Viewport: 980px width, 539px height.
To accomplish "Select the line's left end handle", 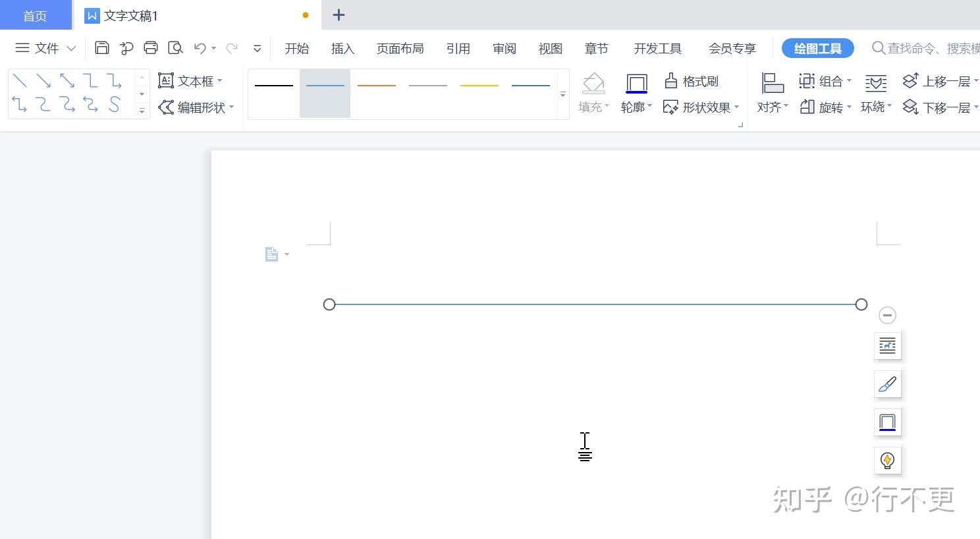I will tap(329, 304).
